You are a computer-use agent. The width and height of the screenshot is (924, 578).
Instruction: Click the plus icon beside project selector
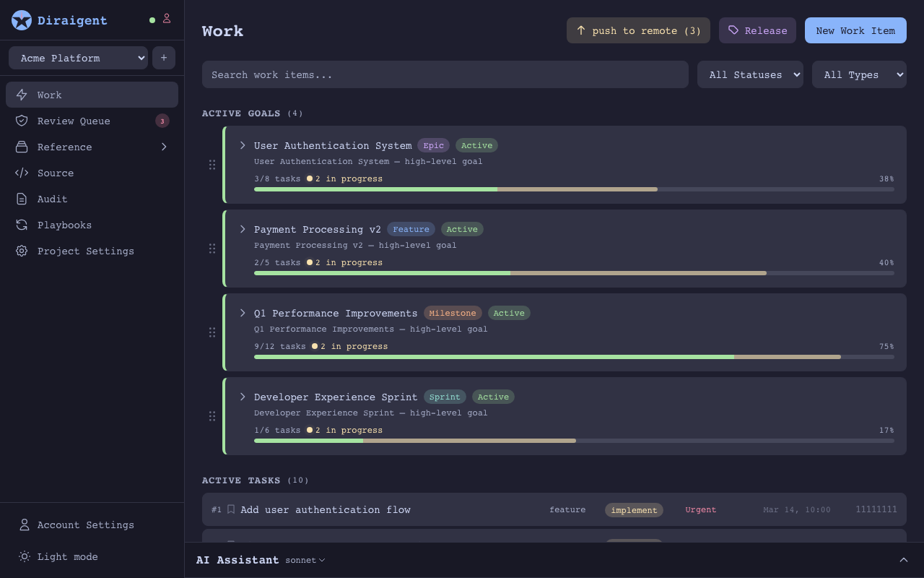tap(164, 58)
